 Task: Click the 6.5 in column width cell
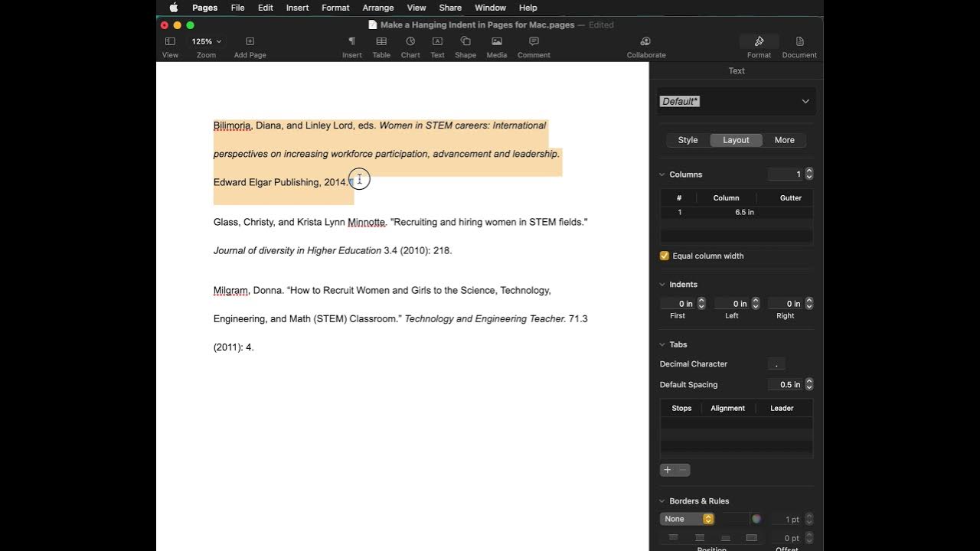point(744,212)
